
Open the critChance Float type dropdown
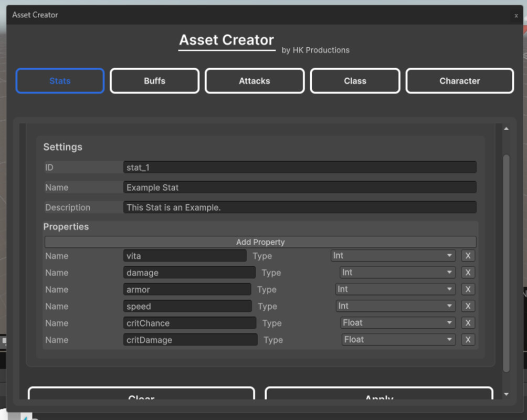[397, 323]
